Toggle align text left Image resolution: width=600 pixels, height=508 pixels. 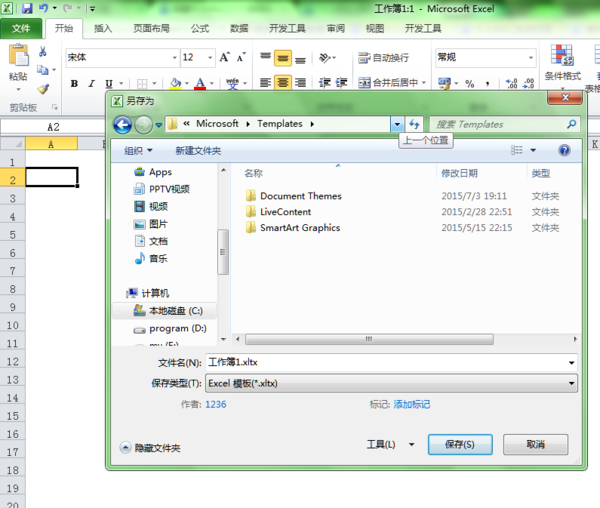[265, 83]
